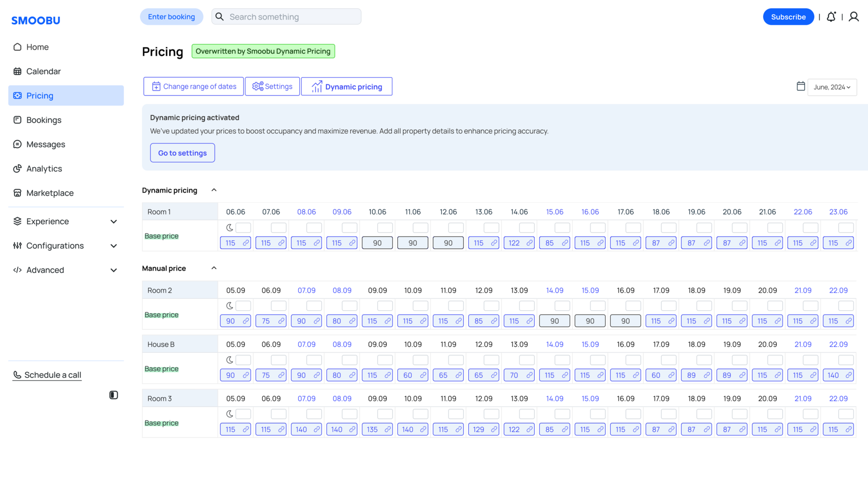Click Room 1 date header 15.06
Viewport: 868px width, 504px height.
point(555,212)
